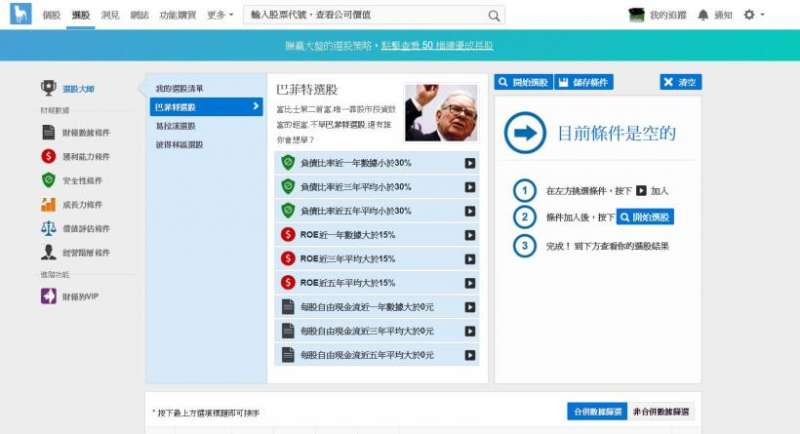Select 葛拉漢選股 strategy
This screenshot has height=434, width=800.
(x=176, y=125)
